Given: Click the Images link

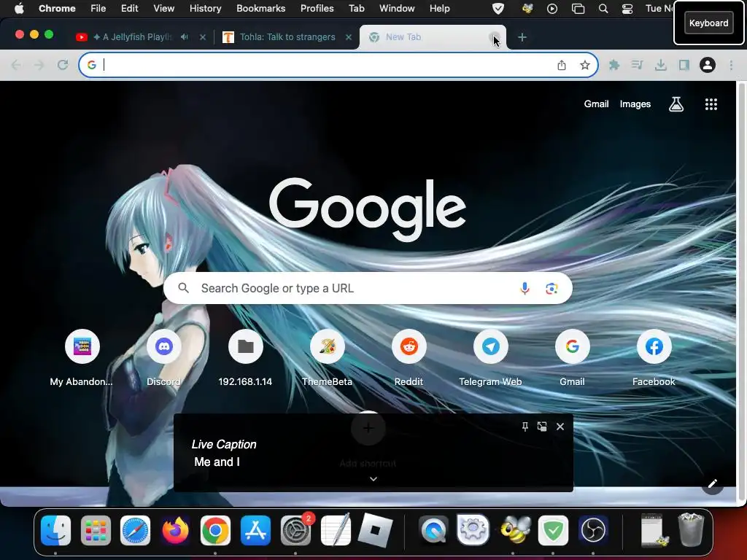Looking at the screenshot, I should click(x=635, y=104).
